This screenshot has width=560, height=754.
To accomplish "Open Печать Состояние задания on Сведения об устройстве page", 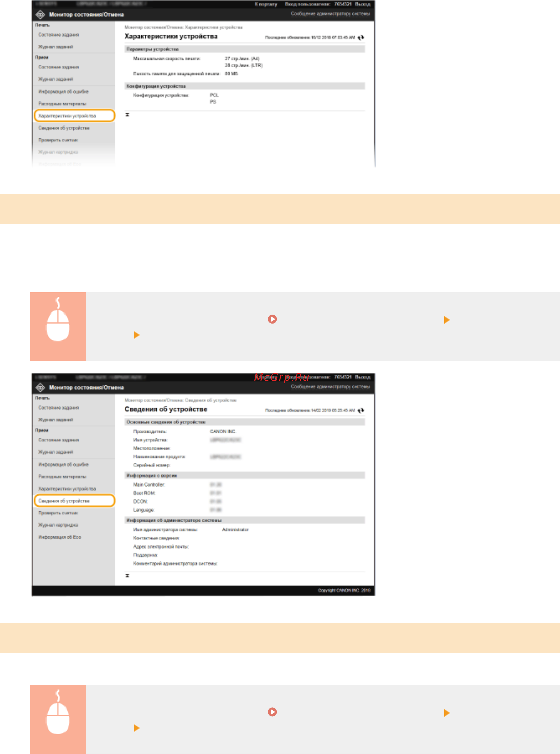I will click(59, 408).
